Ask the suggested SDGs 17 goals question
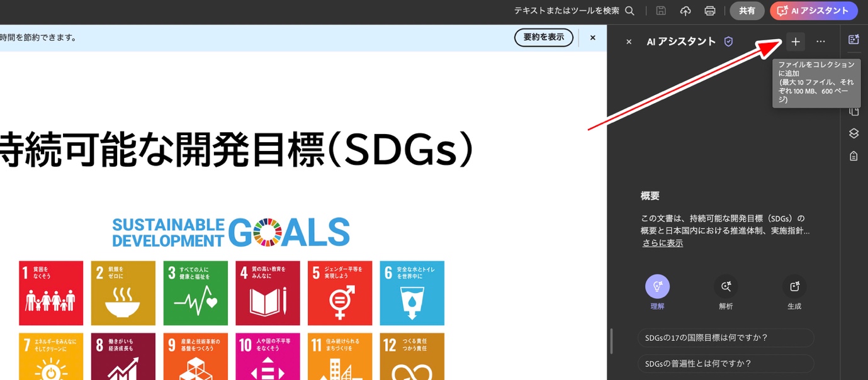Viewport: 868px width, 380px height. 725,338
